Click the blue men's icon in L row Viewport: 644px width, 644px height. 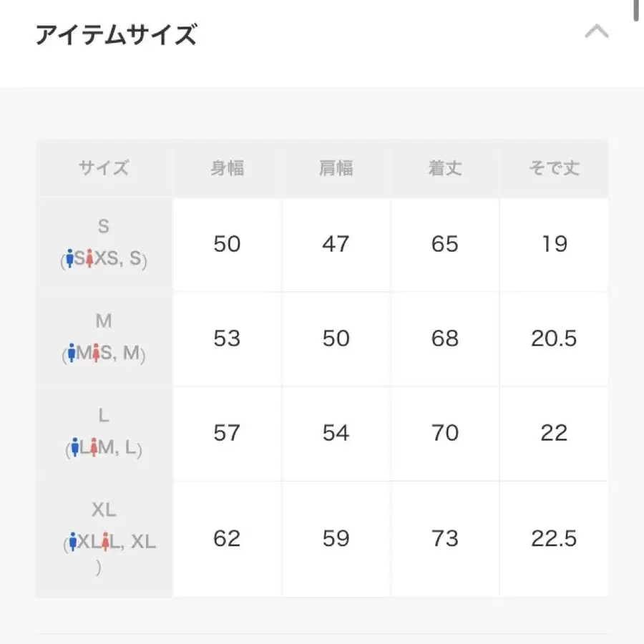click(x=74, y=449)
